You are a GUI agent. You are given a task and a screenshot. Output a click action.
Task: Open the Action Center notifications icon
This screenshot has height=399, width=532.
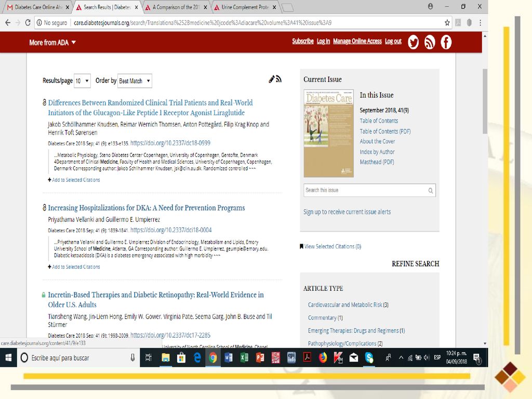pos(477,357)
